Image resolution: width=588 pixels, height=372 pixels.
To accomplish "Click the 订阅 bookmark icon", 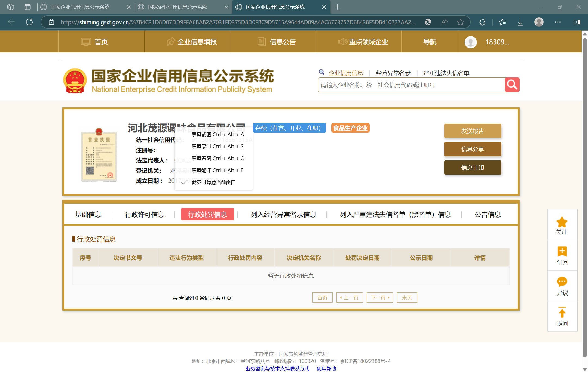I will coord(562,251).
